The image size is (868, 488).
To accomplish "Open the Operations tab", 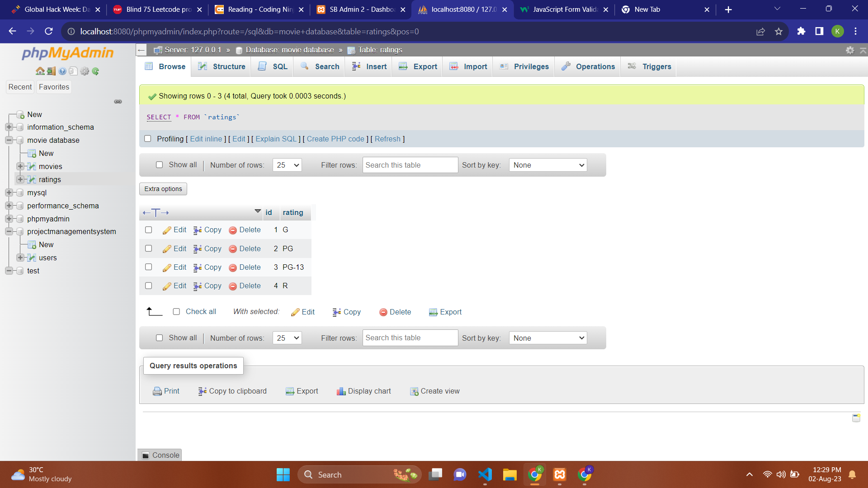I will [588, 66].
